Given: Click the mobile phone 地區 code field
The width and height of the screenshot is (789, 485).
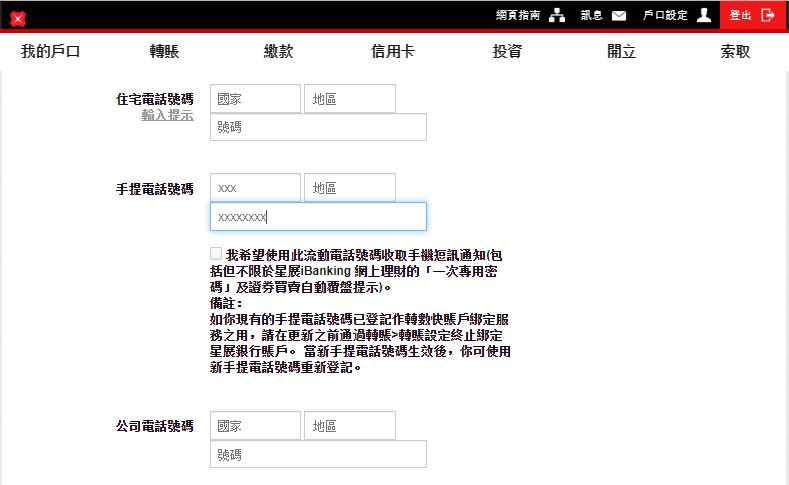Looking at the screenshot, I should [x=349, y=188].
